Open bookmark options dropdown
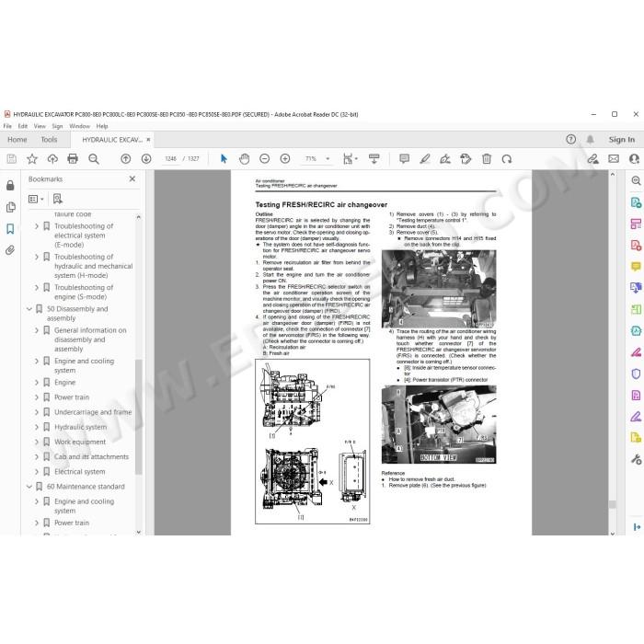644x644 pixels. coord(36,199)
